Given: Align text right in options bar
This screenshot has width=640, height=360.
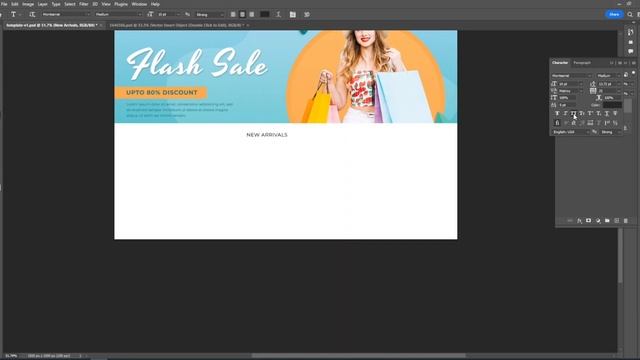Looking at the screenshot, I should point(252,14).
